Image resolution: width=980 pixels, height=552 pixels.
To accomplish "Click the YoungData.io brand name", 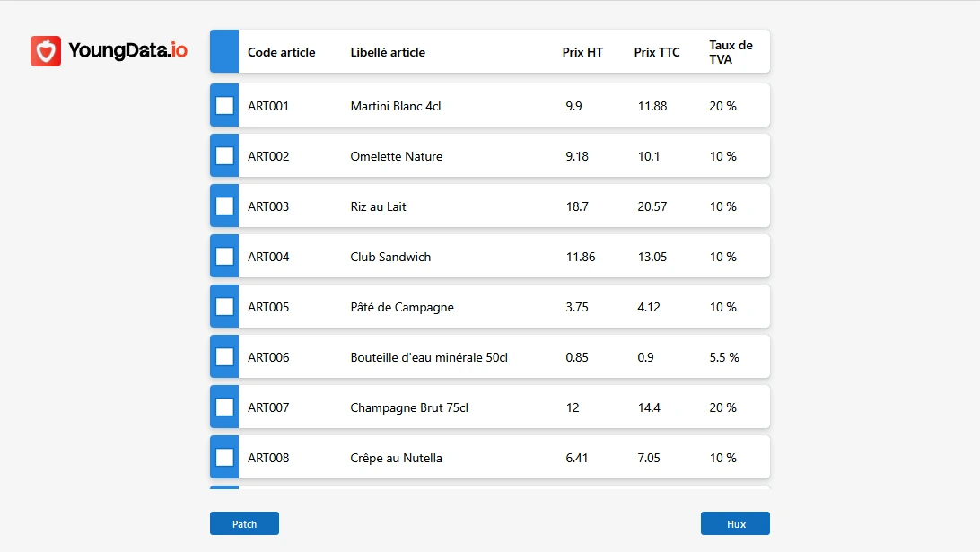I will [127, 50].
